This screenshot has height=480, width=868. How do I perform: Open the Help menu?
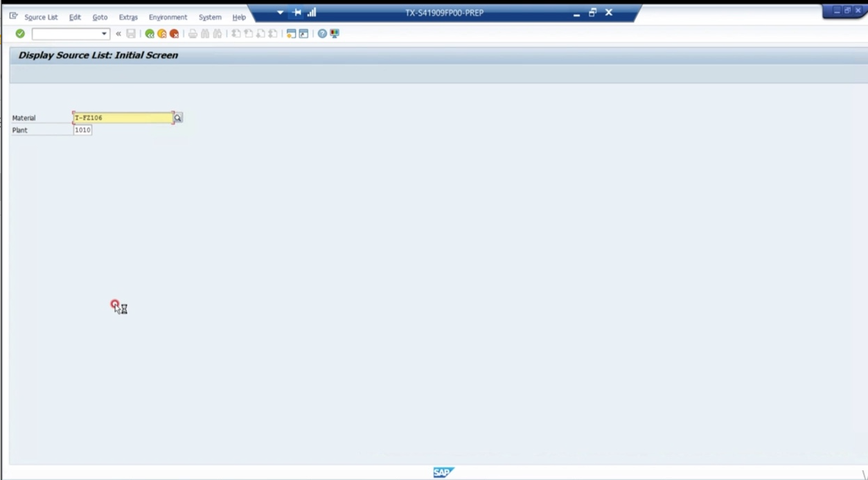[239, 17]
